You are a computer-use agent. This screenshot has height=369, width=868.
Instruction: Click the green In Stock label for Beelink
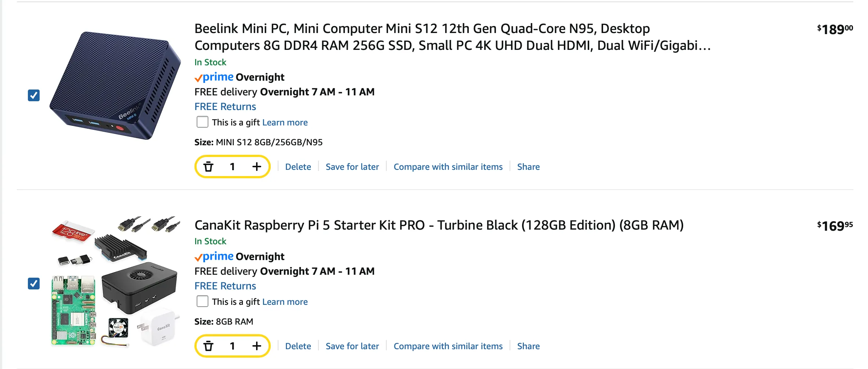coord(210,62)
